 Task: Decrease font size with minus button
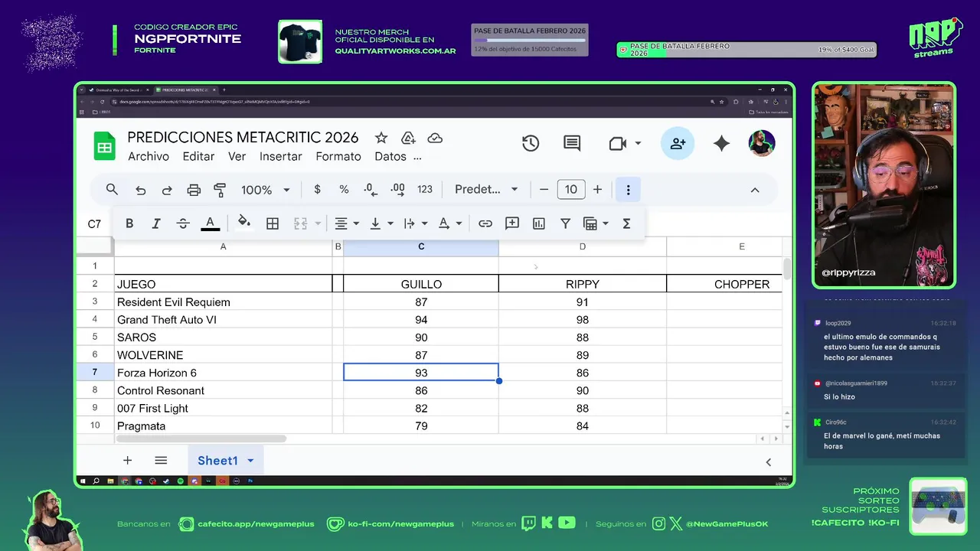click(x=544, y=189)
